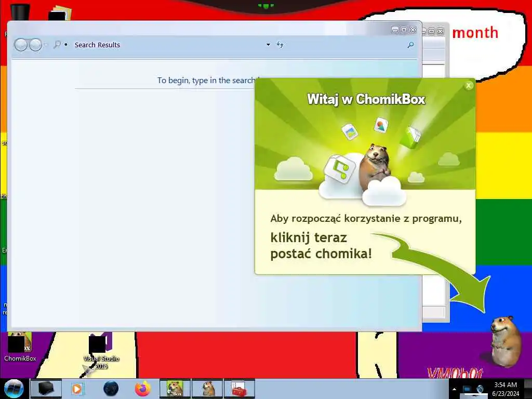
Task: Open the red toolbox taskbar item
Action: 240,389
